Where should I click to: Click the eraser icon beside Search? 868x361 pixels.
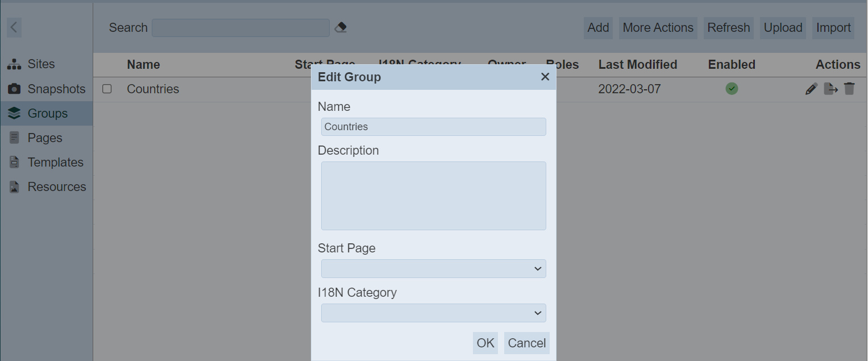(x=340, y=27)
